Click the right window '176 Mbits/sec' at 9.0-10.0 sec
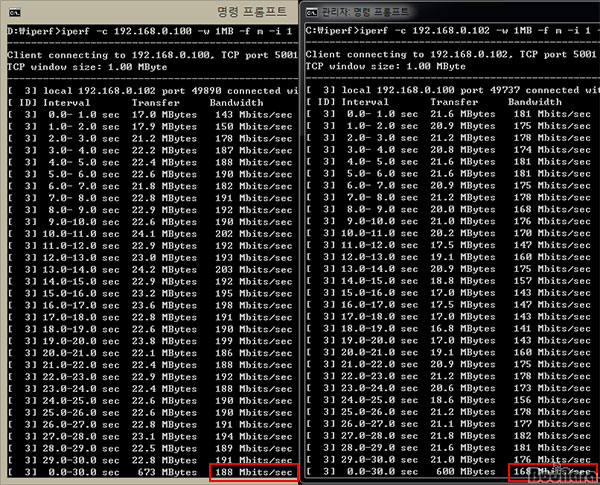600x485 pixels. tap(552, 221)
